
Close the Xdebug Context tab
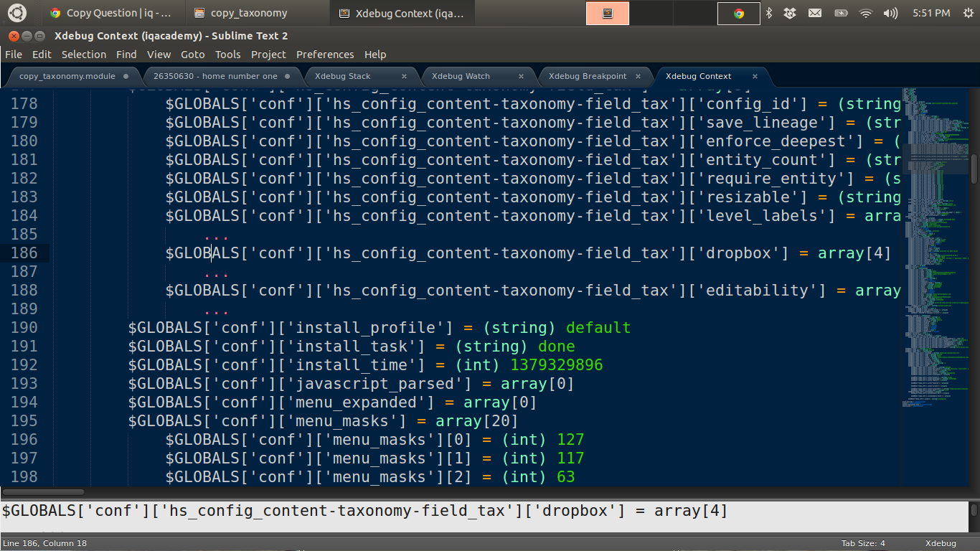coord(755,76)
